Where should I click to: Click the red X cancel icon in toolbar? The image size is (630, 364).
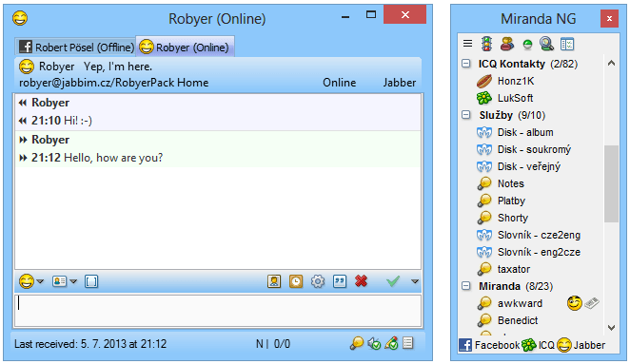click(x=362, y=281)
